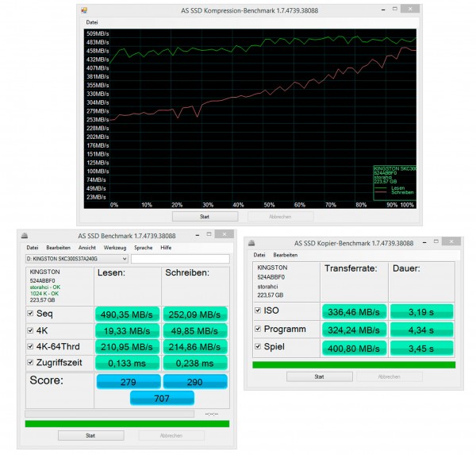Image resolution: width=476 pixels, height=455 pixels.
Task: Click the access time 0,238 ms
Action: [x=195, y=363]
